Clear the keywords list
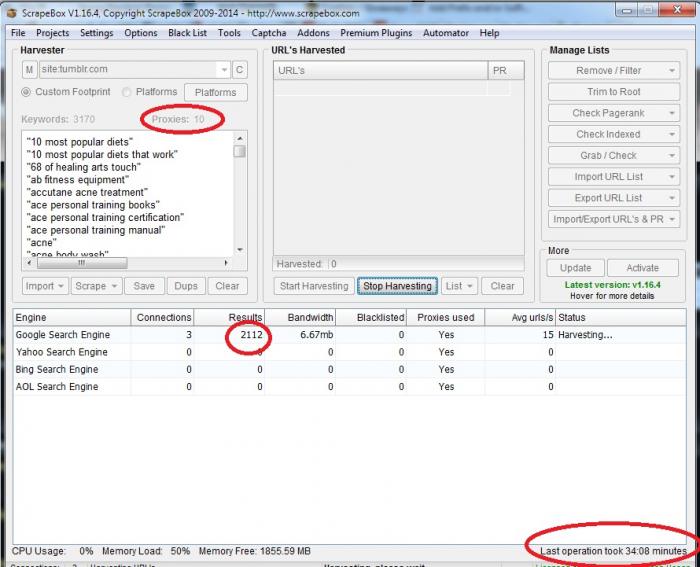This screenshot has width=700, height=567. pos(227,286)
